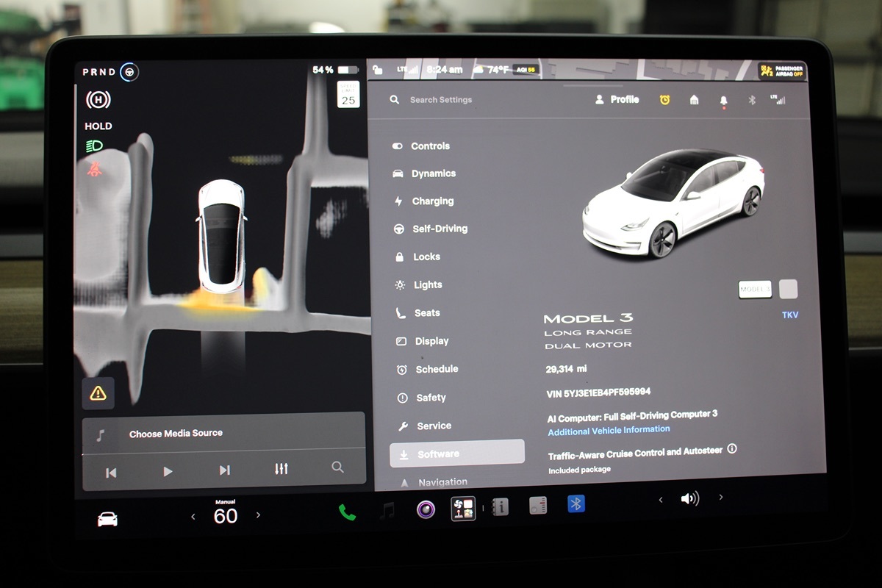This screenshot has width=882, height=588.
Task: Tap the VIN number text
Action: tap(598, 393)
